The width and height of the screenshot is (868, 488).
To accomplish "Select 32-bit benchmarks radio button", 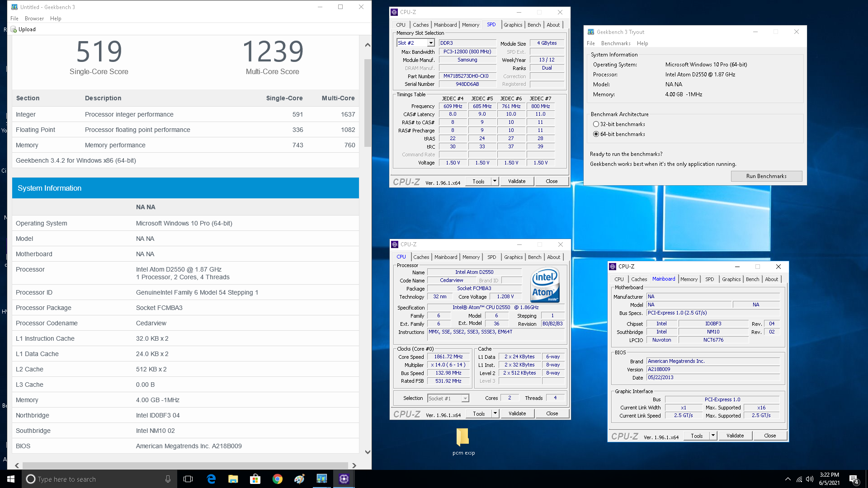I will point(596,124).
